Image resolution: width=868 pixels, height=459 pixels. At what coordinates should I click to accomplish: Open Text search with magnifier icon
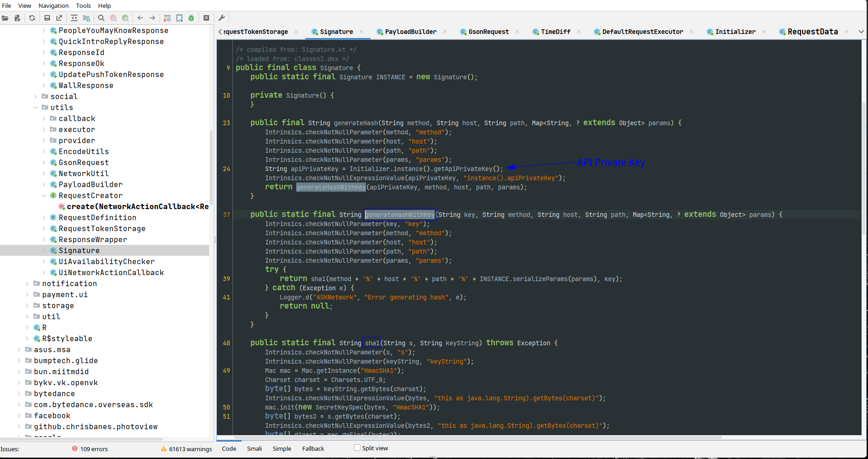click(101, 18)
